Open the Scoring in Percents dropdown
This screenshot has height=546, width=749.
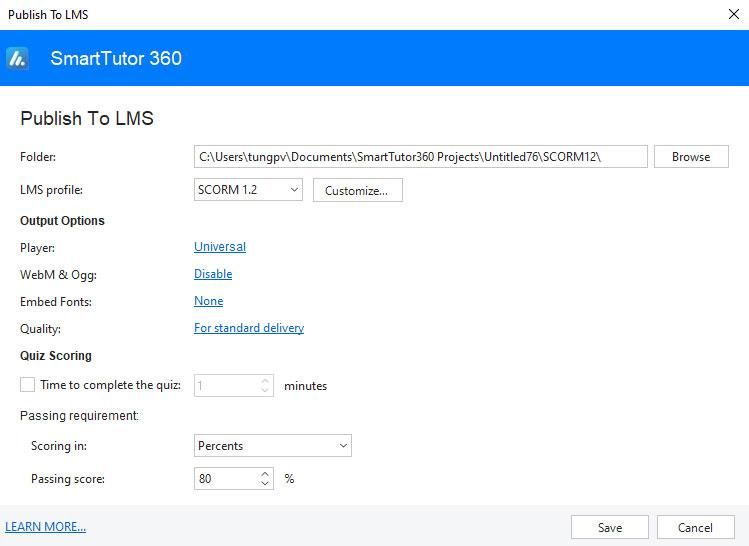coord(273,446)
